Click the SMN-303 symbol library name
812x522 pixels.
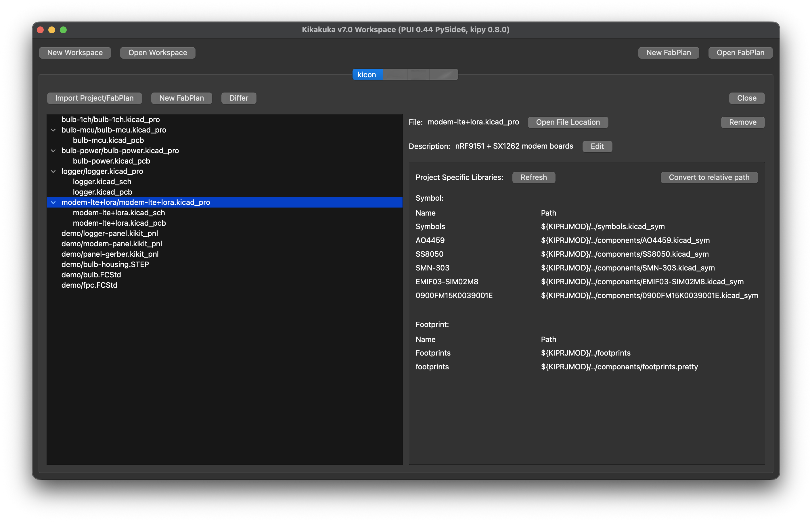(x=432, y=268)
